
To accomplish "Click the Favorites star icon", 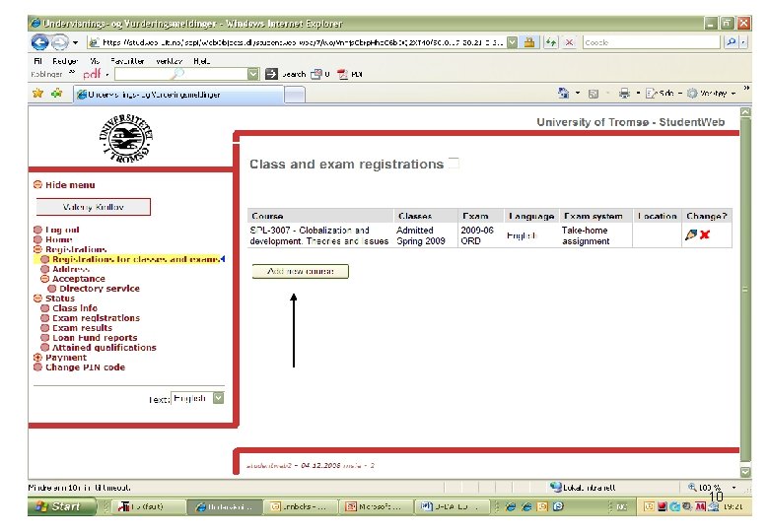I will click(37, 93).
